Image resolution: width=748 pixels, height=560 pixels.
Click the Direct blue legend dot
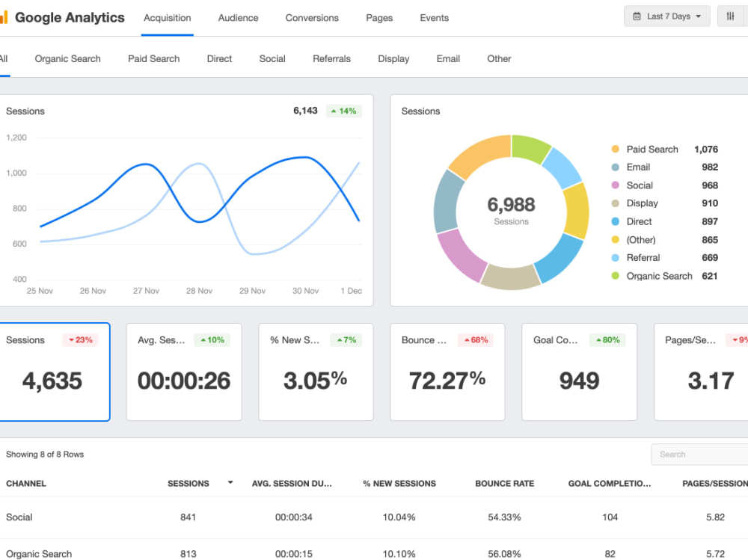point(616,221)
